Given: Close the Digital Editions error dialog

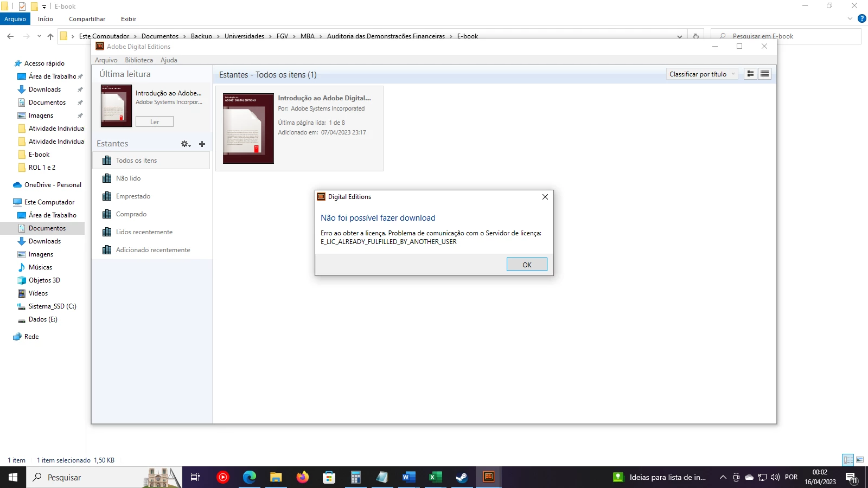Looking at the screenshot, I should pos(545,197).
